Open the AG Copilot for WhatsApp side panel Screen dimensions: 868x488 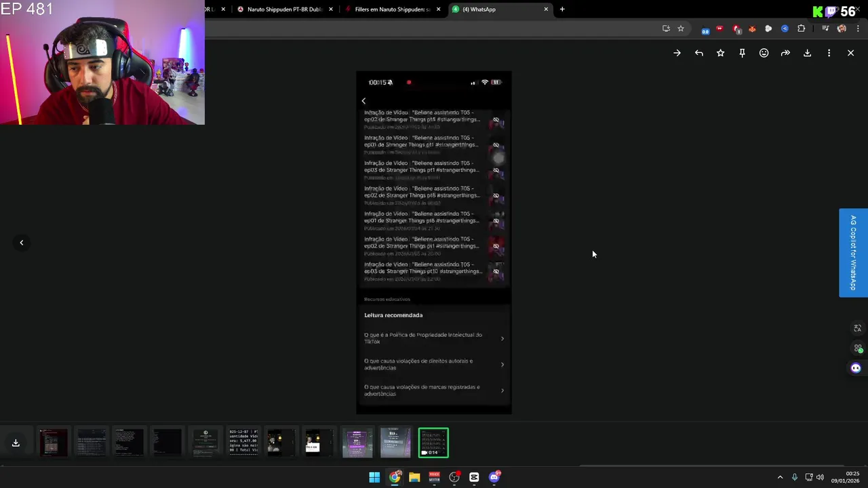pos(854,253)
